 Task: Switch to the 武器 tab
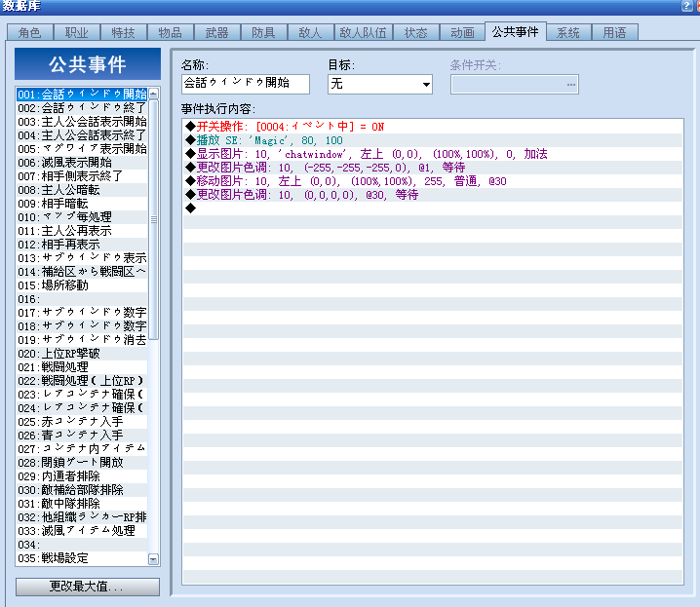point(217,32)
